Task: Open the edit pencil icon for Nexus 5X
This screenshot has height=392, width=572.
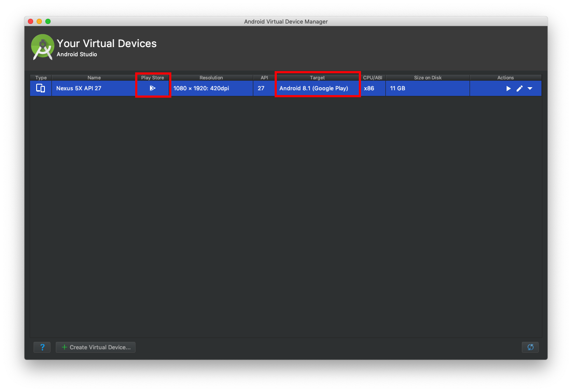Action: (519, 88)
